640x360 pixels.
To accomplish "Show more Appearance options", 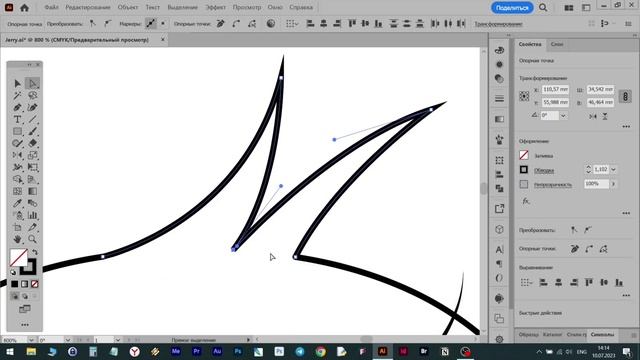I will point(626,213).
